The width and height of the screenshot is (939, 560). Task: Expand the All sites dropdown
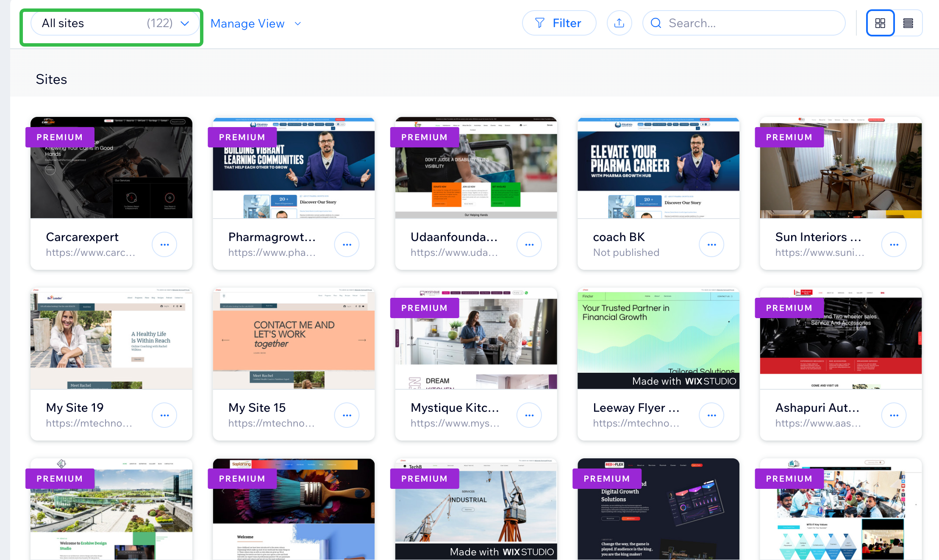[x=115, y=23]
